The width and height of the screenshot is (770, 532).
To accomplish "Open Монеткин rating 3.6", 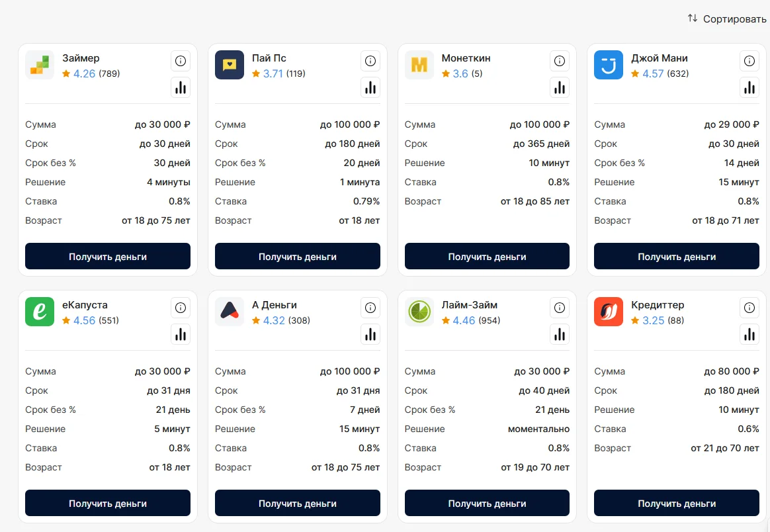I will (x=460, y=73).
